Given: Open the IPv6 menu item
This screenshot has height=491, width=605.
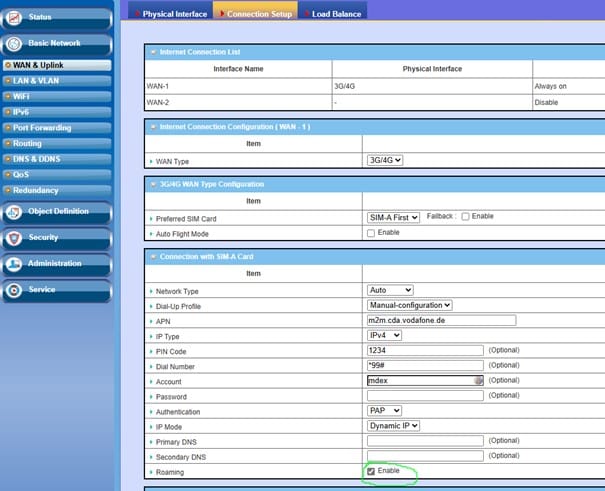Looking at the screenshot, I should tap(57, 112).
